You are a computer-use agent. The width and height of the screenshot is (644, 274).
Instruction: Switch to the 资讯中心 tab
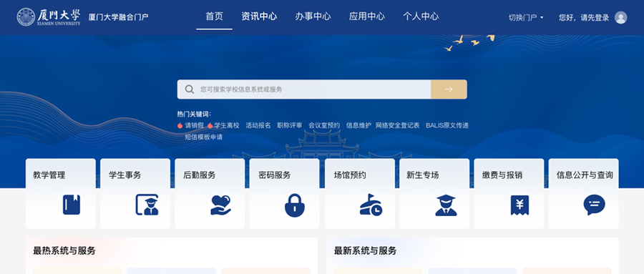[x=259, y=16]
